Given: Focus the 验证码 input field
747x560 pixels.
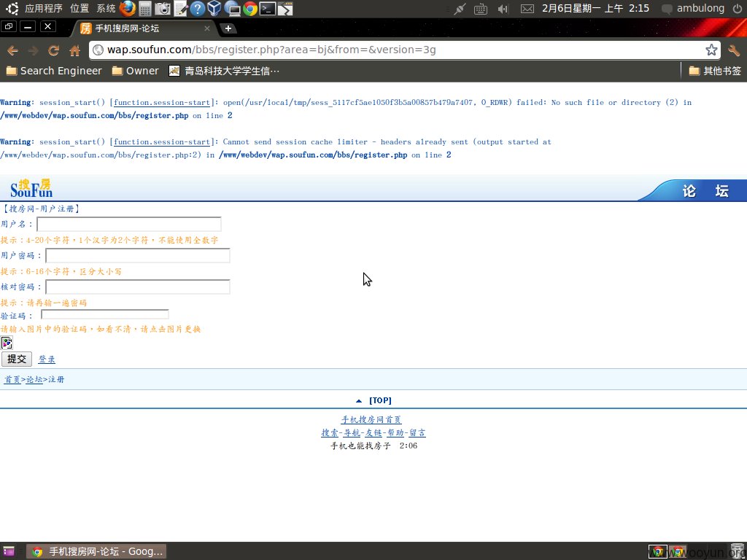Looking at the screenshot, I should tap(105, 314).
